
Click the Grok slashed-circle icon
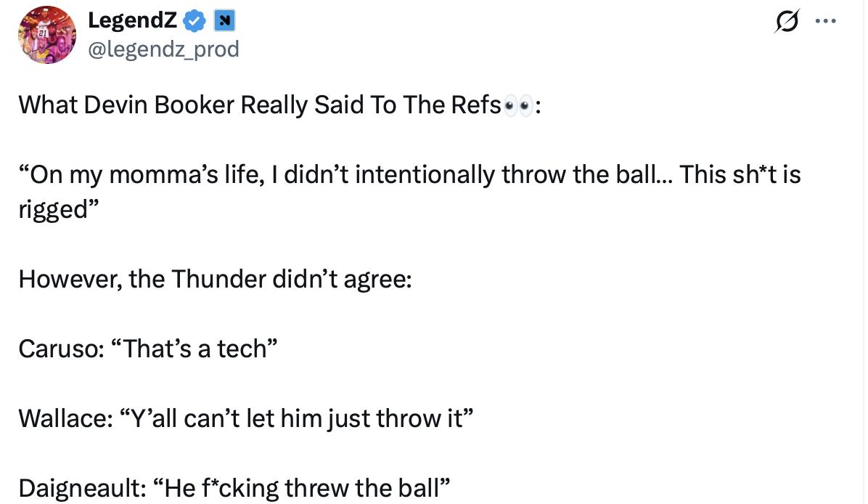tap(784, 23)
